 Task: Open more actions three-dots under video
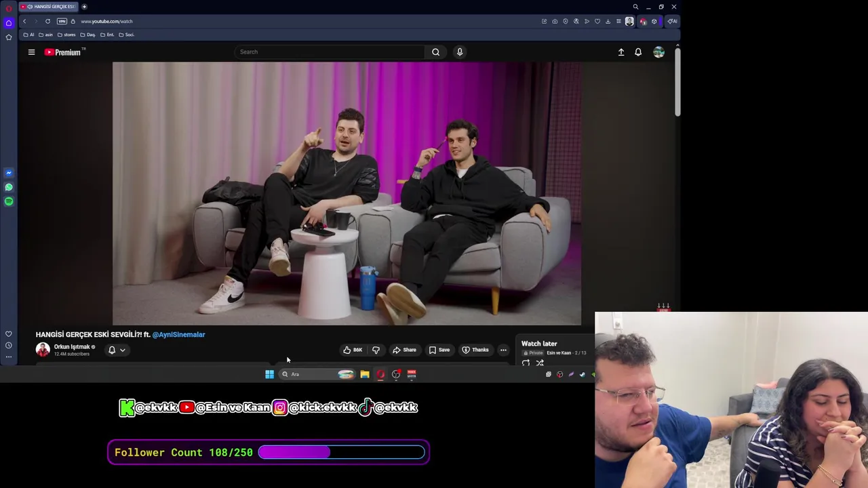pos(503,350)
